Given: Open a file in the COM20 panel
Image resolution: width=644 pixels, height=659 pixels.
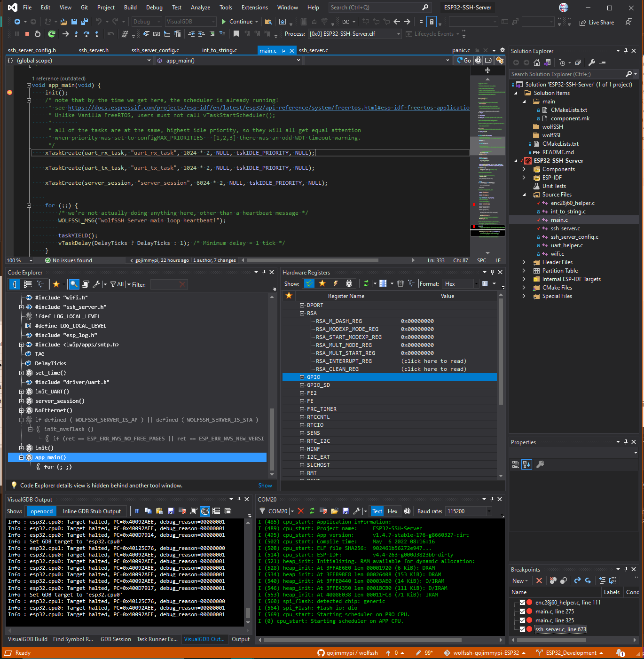Looking at the screenshot, I should point(335,511).
